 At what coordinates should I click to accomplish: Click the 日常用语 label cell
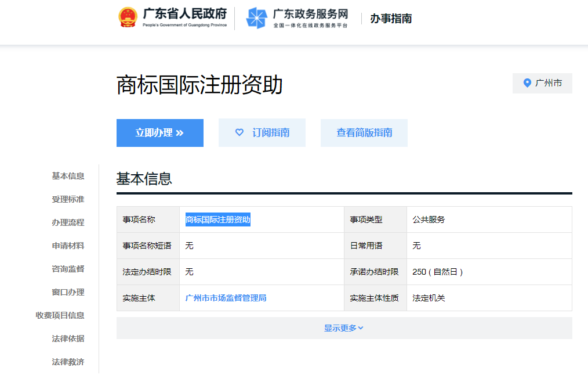(375, 246)
